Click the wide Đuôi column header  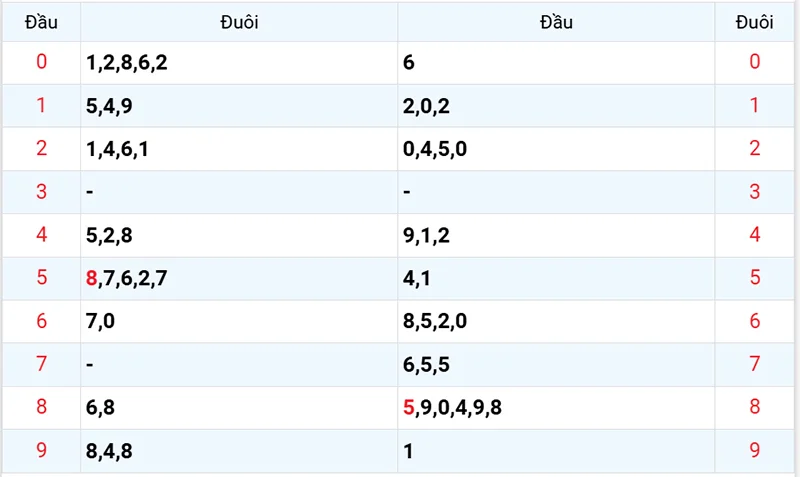(x=239, y=22)
